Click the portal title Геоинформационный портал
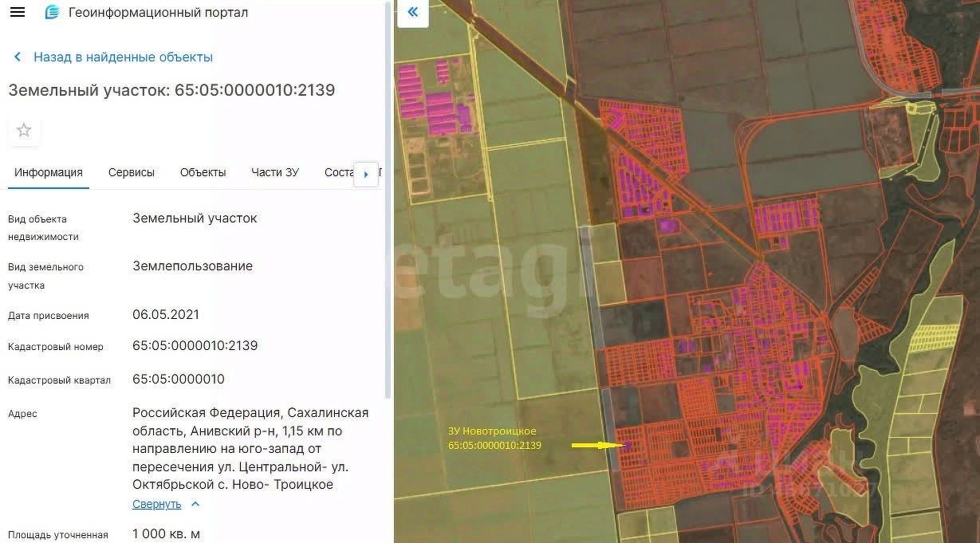Image resolution: width=980 pixels, height=543 pixels. pos(158,13)
